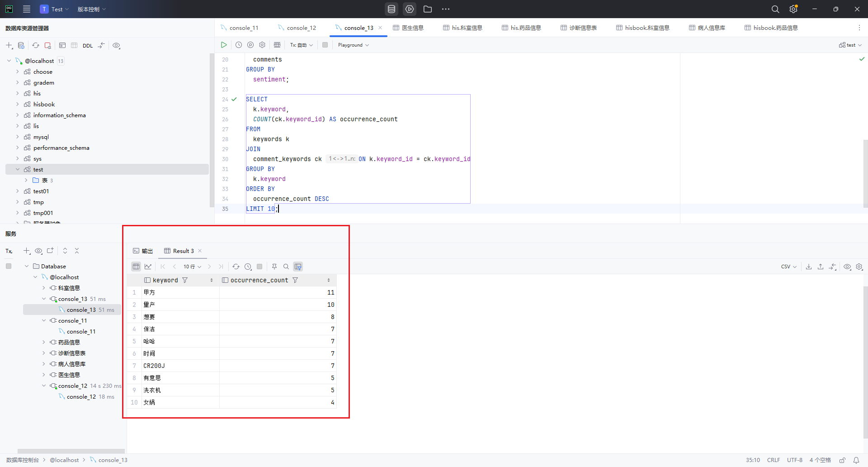This screenshot has height=467, width=868.
Task: Collapse the test schema node
Action: 18,169
